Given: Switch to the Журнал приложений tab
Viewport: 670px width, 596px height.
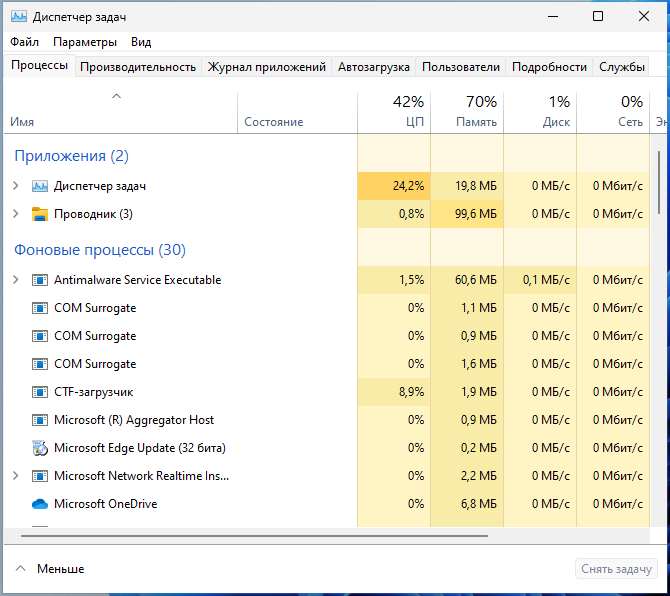Looking at the screenshot, I should tap(267, 67).
